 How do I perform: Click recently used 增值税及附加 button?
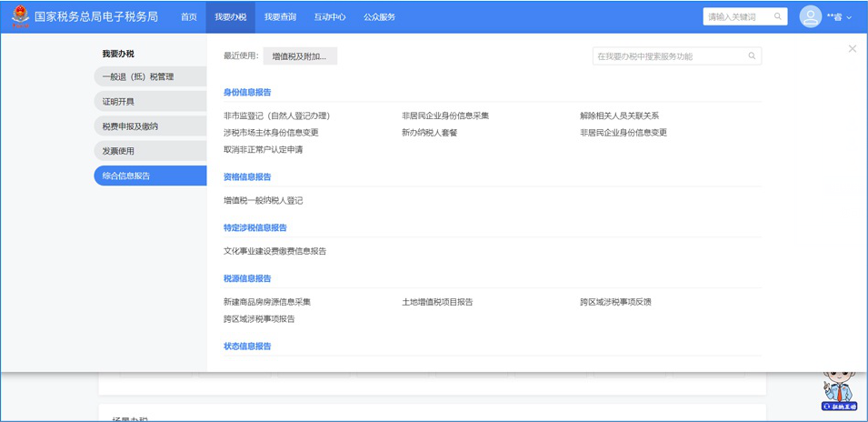300,56
